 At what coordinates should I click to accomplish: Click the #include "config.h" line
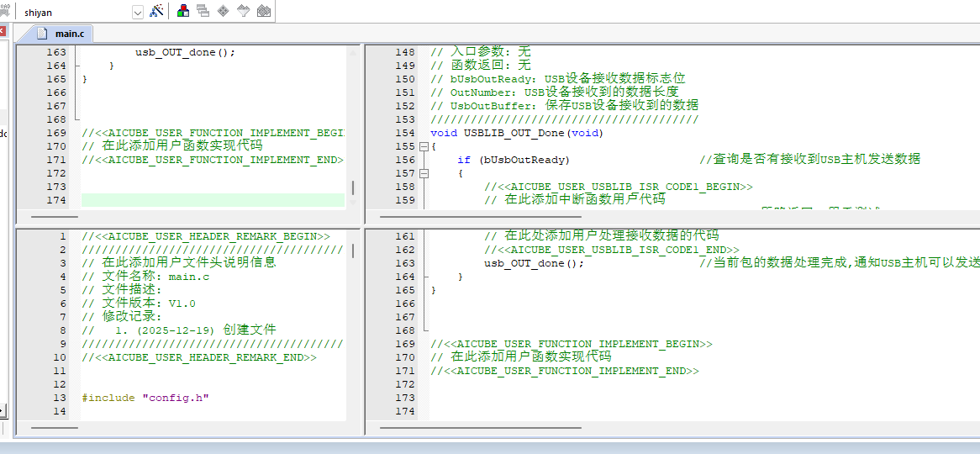pyautogui.click(x=145, y=398)
